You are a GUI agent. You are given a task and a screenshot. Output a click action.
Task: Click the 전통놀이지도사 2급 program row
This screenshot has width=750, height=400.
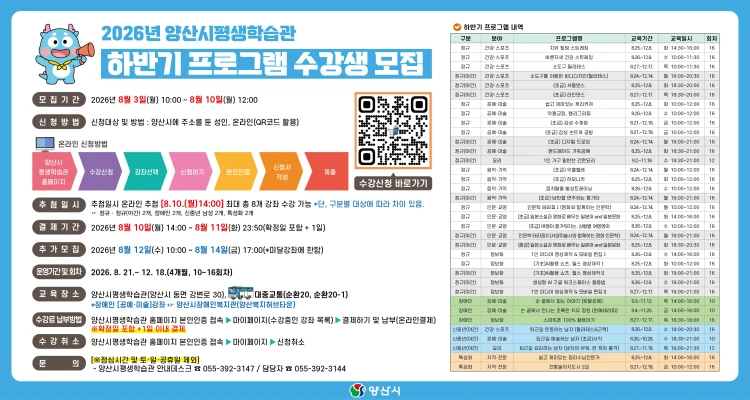coord(585,367)
